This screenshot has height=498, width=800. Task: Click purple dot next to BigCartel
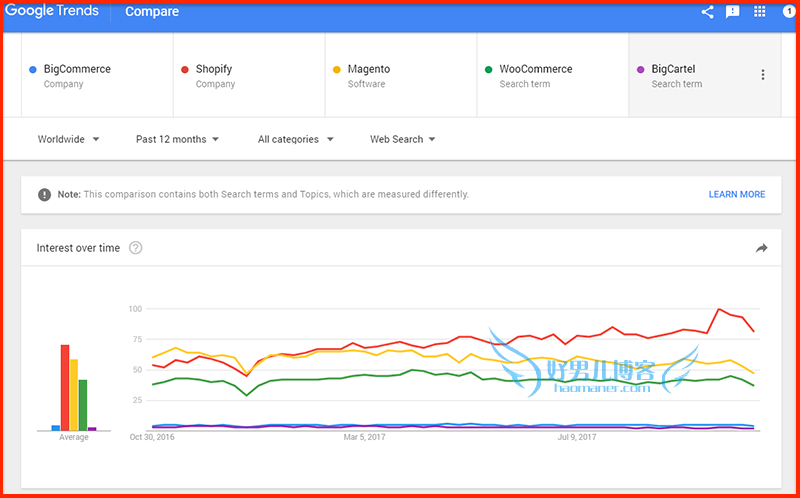pyautogui.click(x=641, y=69)
